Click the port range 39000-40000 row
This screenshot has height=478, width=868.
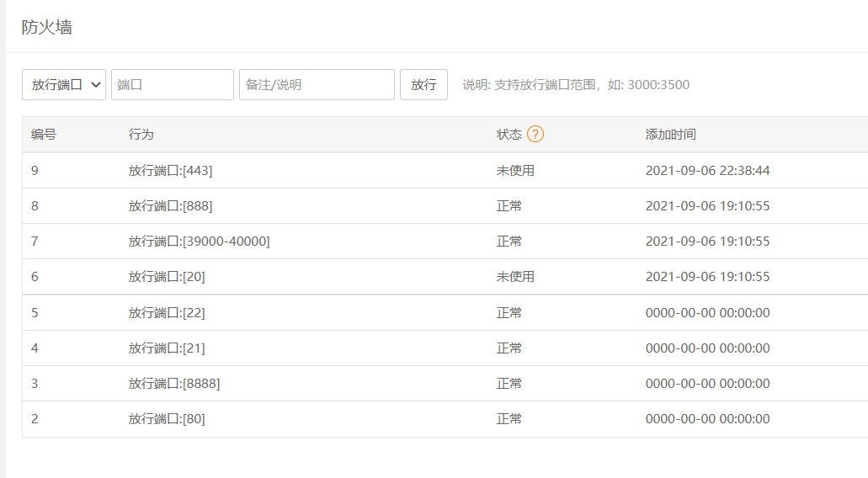(199, 242)
